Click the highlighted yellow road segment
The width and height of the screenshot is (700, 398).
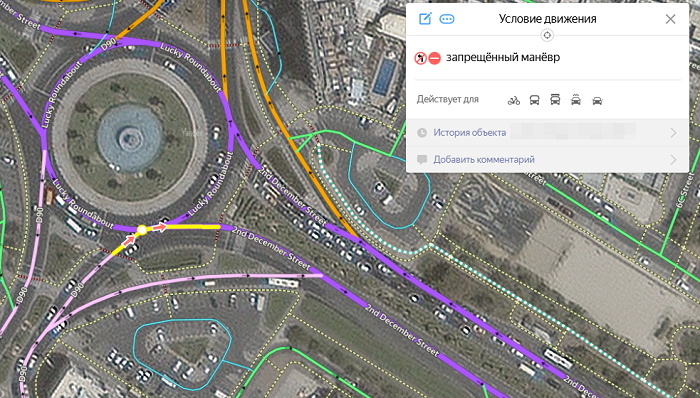point(192,227)
